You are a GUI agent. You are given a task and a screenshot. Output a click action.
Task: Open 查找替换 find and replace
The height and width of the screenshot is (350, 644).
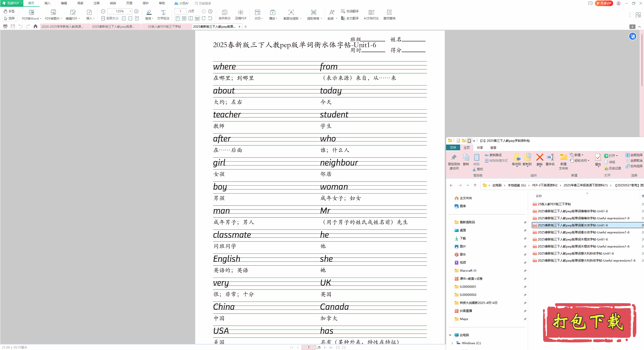(389, 15)
